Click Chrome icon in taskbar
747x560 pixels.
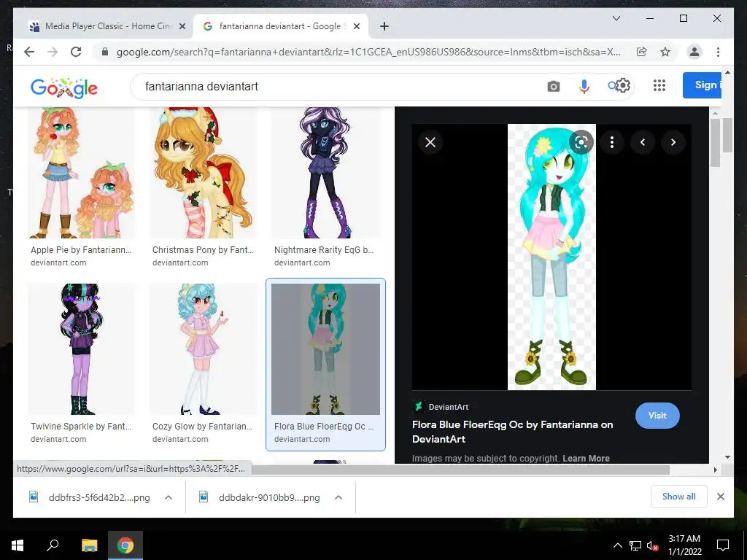click(125, 545)
